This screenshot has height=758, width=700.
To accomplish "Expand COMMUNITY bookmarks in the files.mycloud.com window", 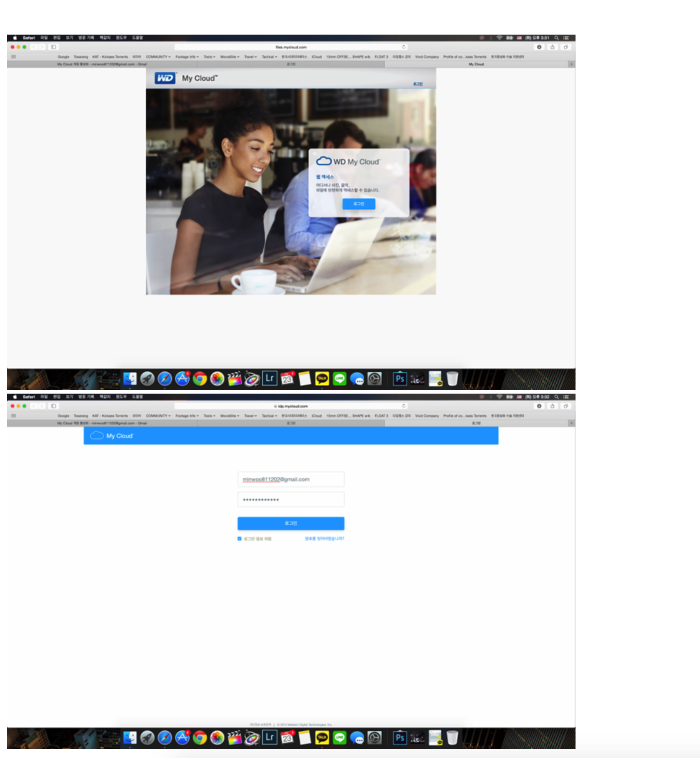I will (x=158, y=57).
